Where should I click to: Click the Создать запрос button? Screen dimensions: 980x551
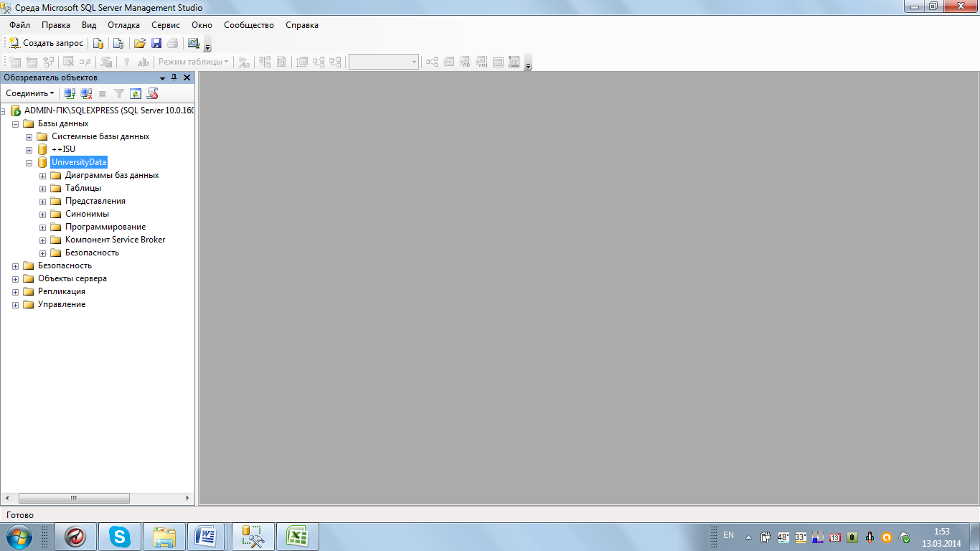[x=47, y=43]
